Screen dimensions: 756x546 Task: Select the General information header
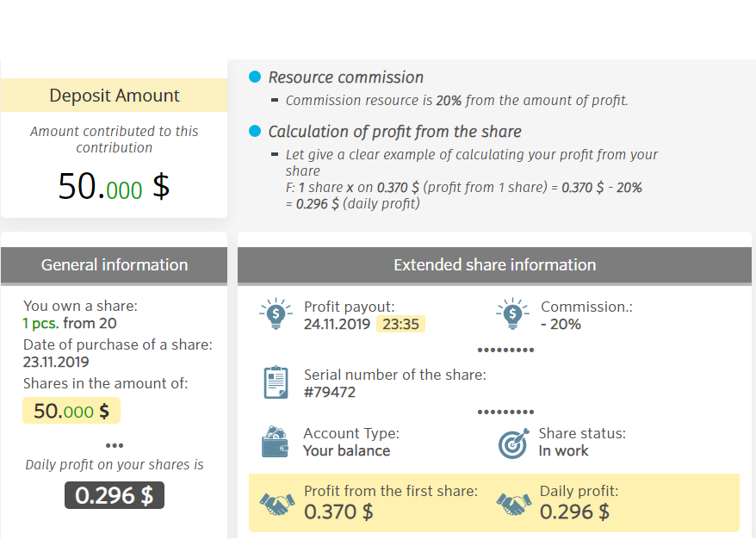[x=115, y=265]
